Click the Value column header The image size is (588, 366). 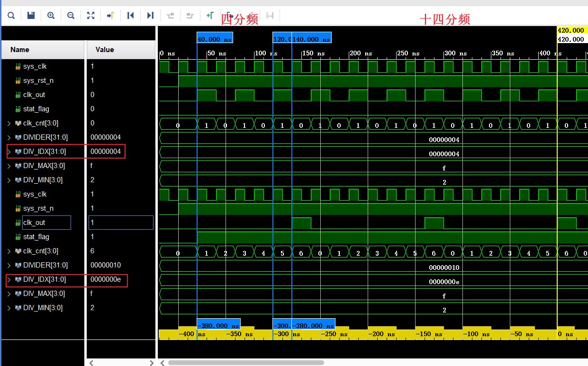click(x=105, y=50)
